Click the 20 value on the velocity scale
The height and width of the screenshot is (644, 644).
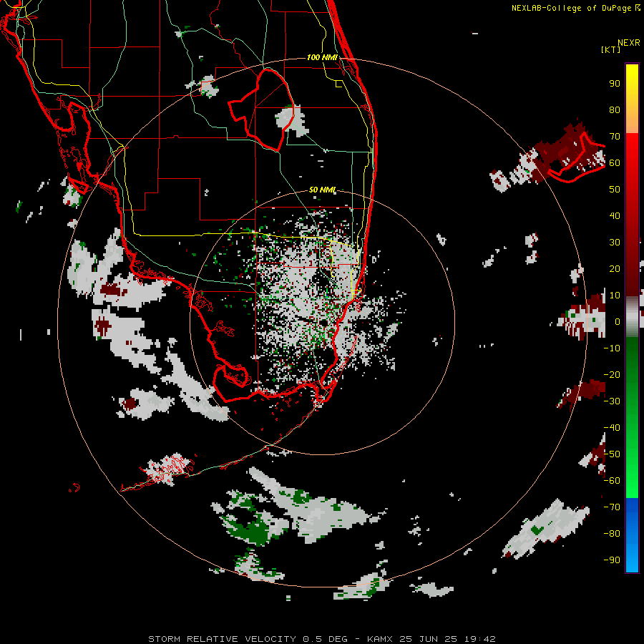pyautogui.click(x=615, y=268)
